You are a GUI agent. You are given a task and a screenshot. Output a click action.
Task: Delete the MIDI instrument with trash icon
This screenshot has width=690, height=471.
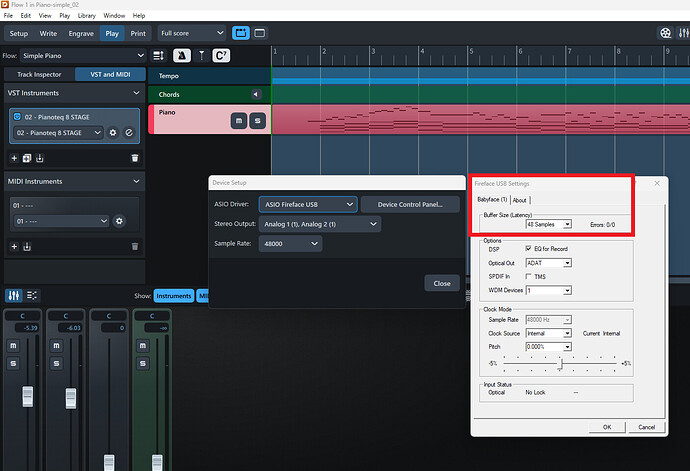coord(135,247)
